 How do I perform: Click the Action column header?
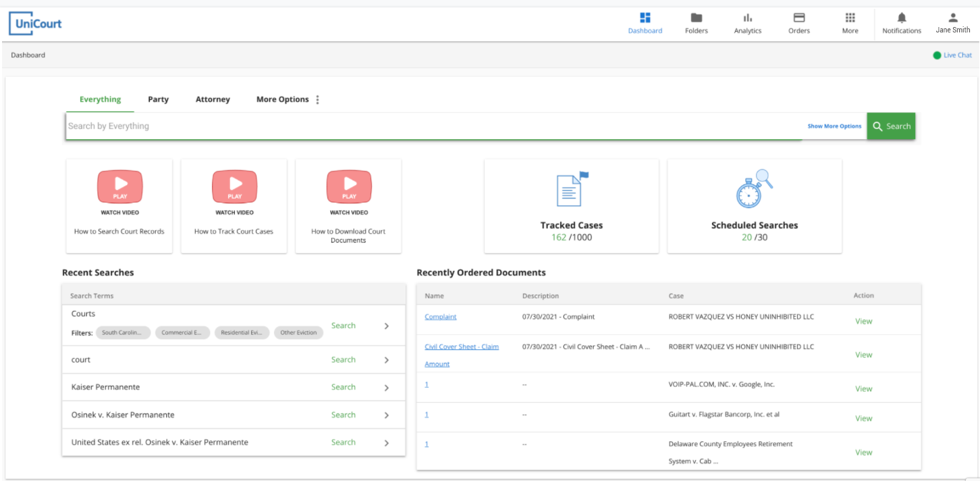tap(863, 296)
